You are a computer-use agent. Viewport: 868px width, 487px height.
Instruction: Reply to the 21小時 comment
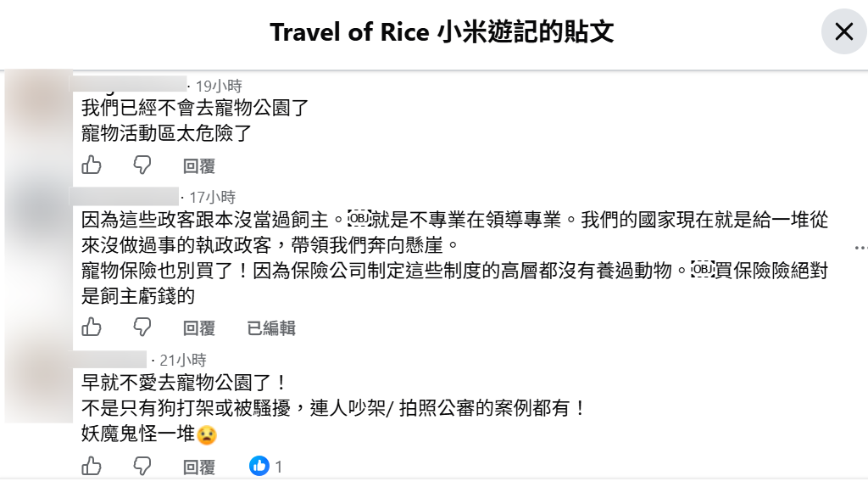199,467
